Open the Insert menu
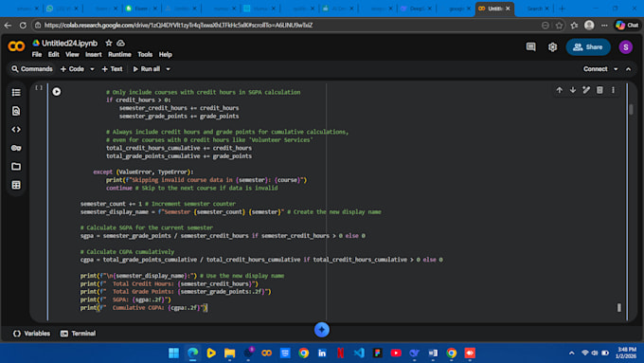 point(93,54)
